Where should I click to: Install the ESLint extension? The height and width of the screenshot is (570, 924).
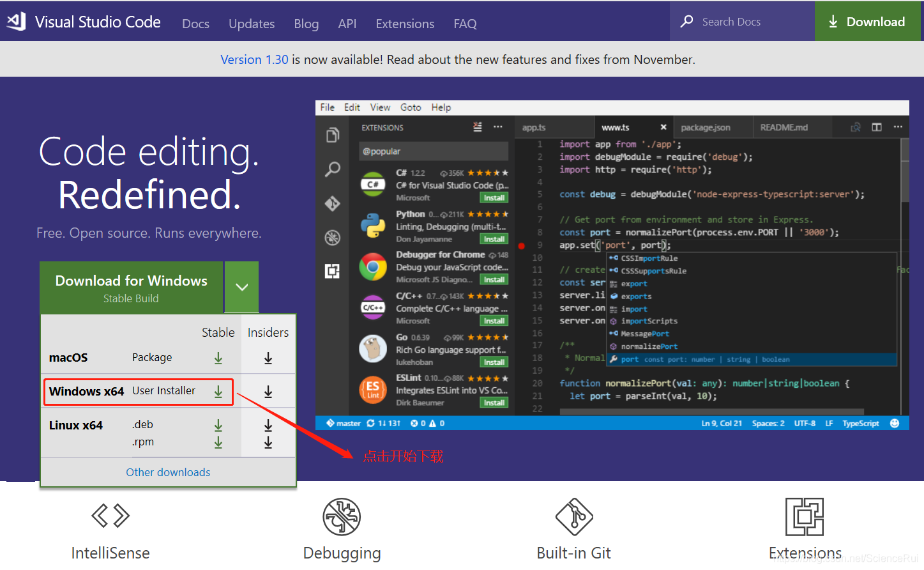point(494,403)
